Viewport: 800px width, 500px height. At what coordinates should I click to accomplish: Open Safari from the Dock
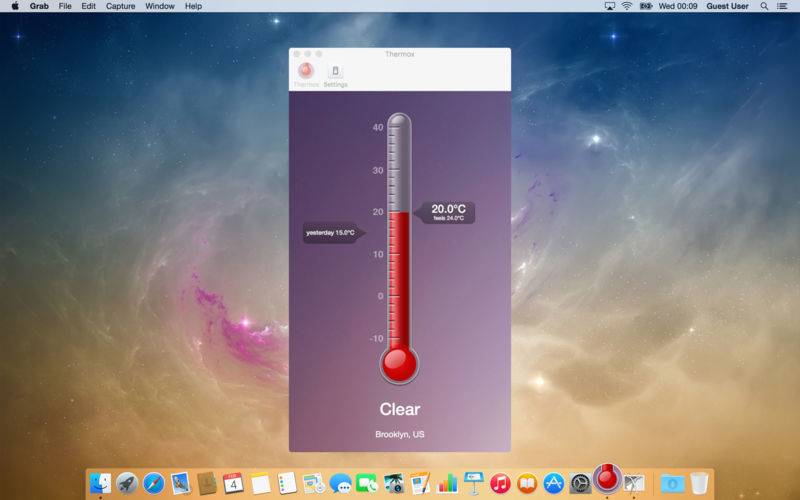pyautogui.click(x=154, y=483)
